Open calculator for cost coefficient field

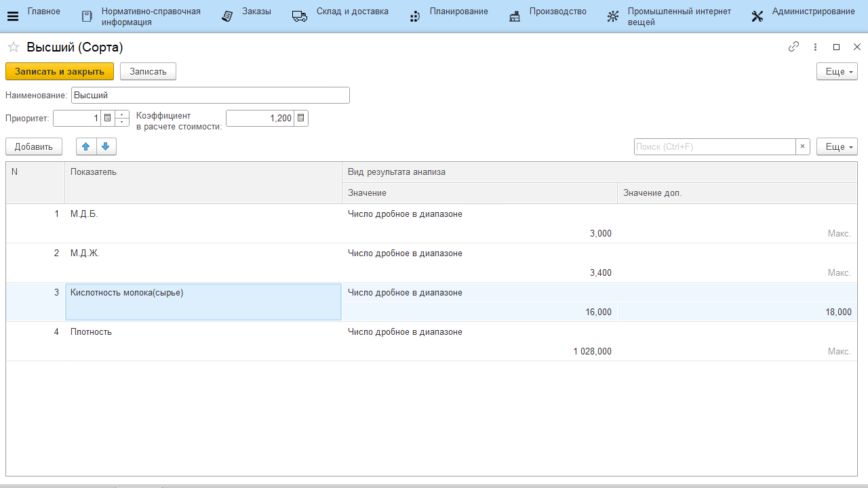point(301,119)
